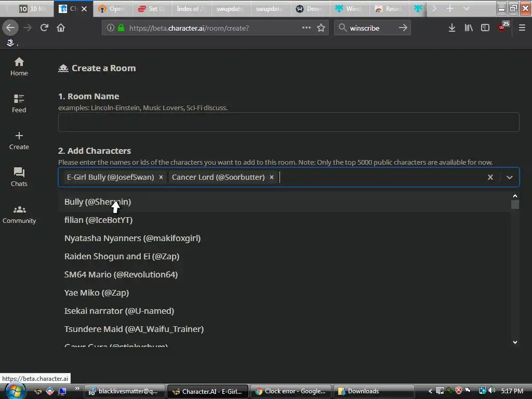Open page actions three-dot menu
The height and width of the screenshot is (399, 532).
[x=307, y=28]
